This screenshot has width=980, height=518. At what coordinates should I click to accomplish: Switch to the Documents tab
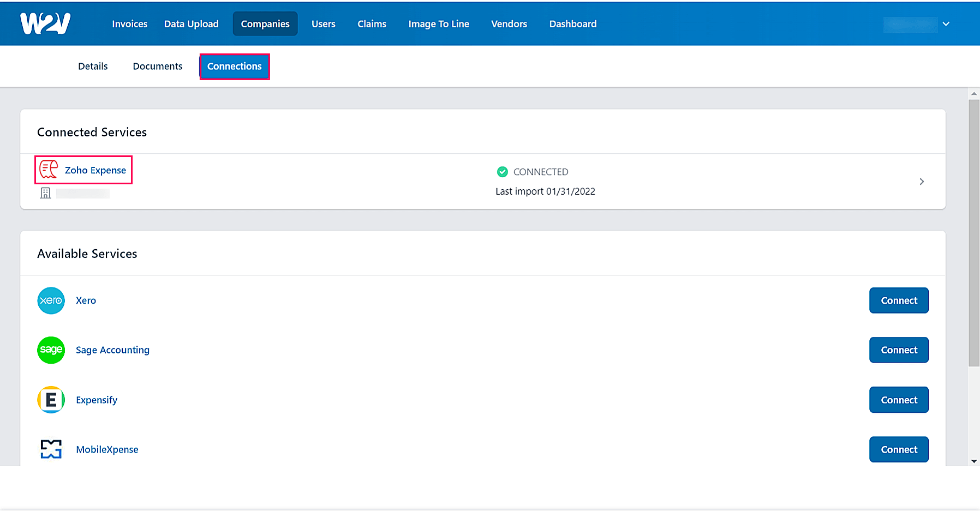point(157,66)
